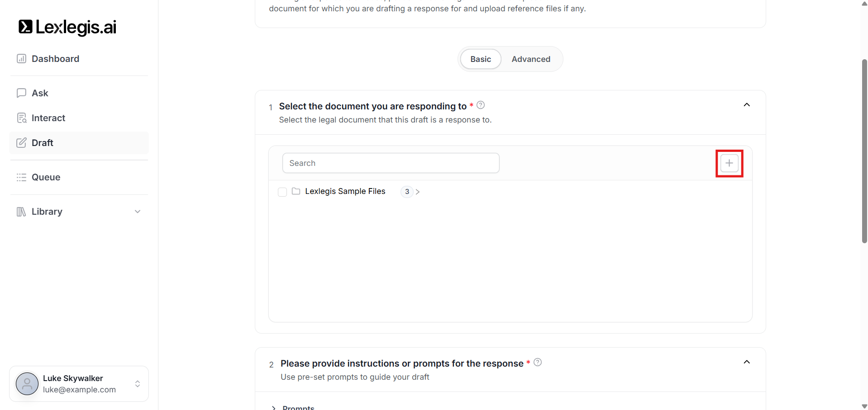
Task: Check the Lexlegis Sample Files checkbox
Action: coord(282,192)
